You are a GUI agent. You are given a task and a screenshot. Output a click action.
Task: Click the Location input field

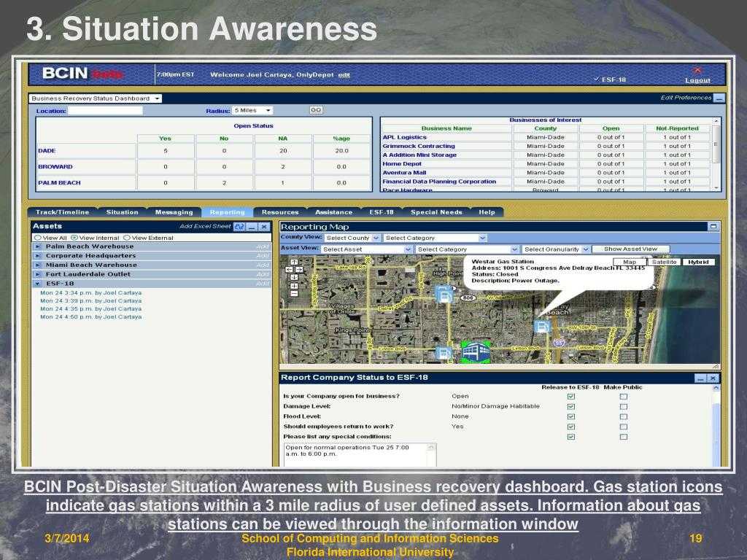pos(105,111)
